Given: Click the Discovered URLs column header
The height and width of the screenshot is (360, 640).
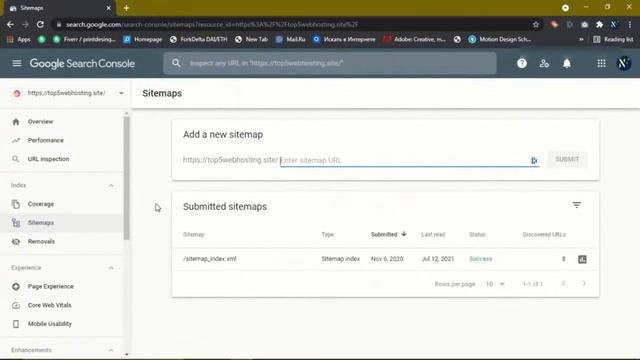Looking at the screenshot, I should tap(544, 234).
